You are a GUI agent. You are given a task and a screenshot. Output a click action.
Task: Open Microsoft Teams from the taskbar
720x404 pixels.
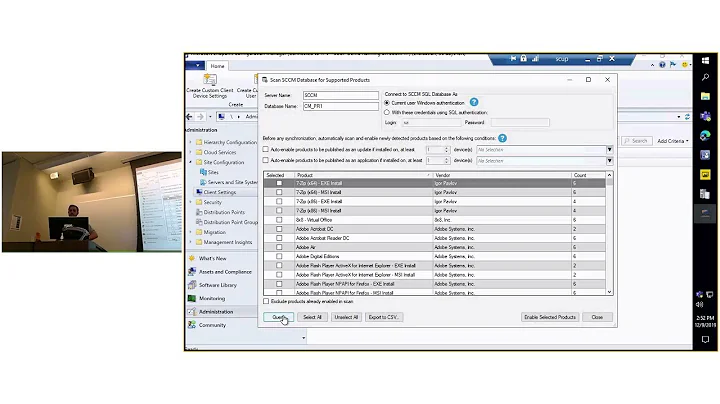705,116
